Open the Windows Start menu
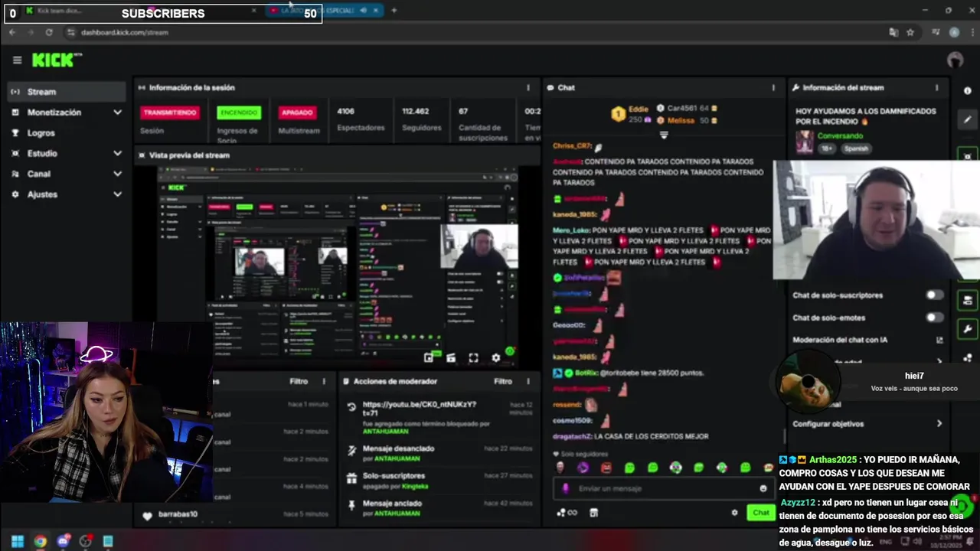The width and height of the screenshot is (980, 551). pyautogui.click(x=17, y=541)
